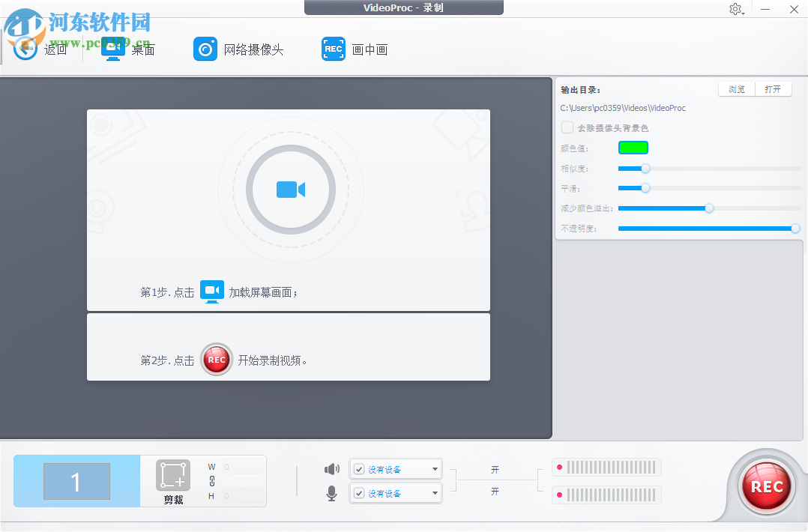Click the speaker audio output icon
This screenshot has width=808, height=532.
(x=332, y=468)
